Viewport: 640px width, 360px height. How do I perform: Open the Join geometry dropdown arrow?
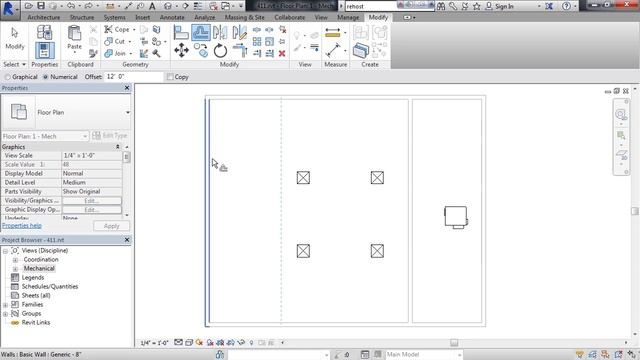coord(131,53)
